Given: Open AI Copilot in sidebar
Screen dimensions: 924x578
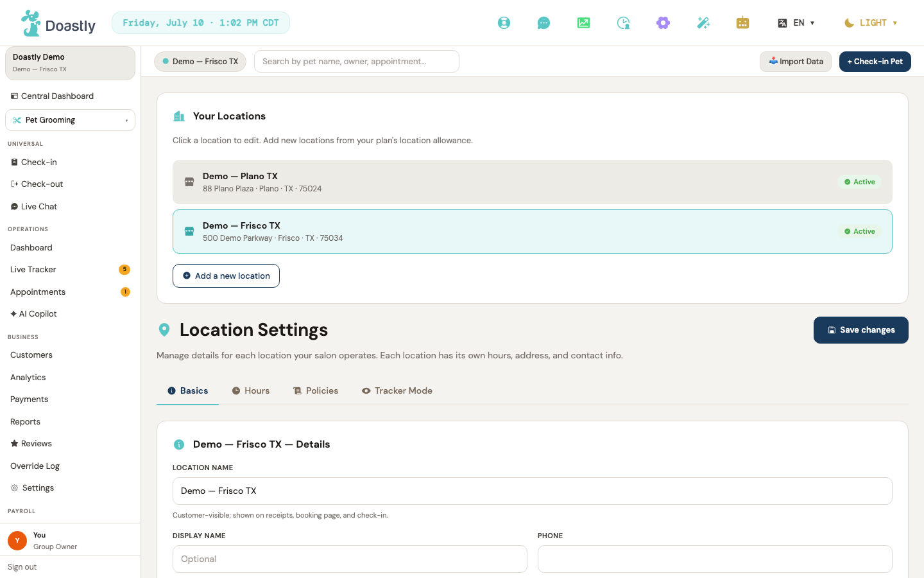Looking at the screenshot, I should (x=70, y=314).
